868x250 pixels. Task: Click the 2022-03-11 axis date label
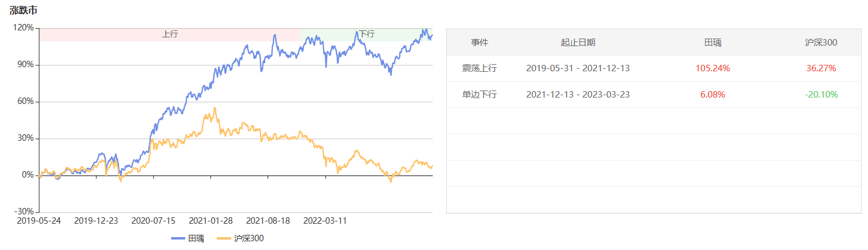tap(325, 221)
